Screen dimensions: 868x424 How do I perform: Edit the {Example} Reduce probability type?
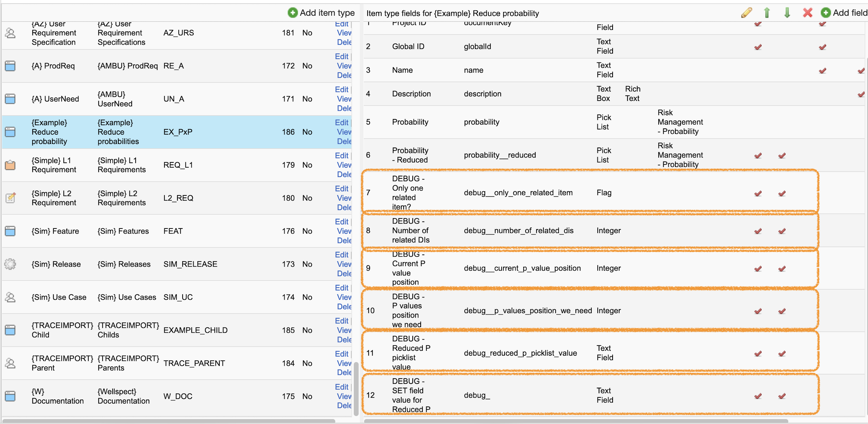click(x=342, y=122)
